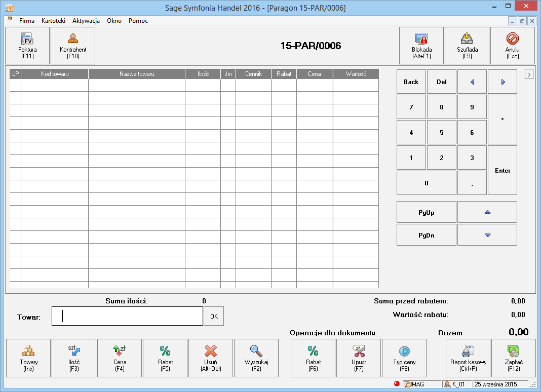Click the up arrow key on the keypad
541x392 pixels.
click(487, 212)
